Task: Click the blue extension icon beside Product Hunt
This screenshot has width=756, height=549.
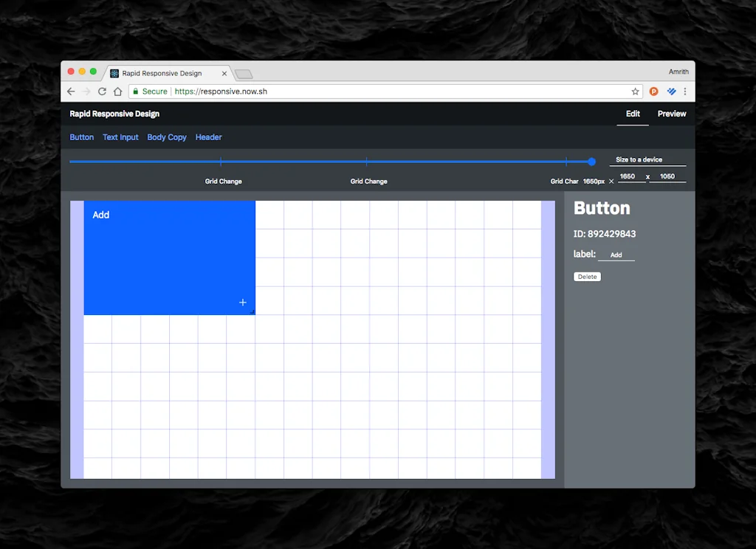Action: click(x=670, y=91)
